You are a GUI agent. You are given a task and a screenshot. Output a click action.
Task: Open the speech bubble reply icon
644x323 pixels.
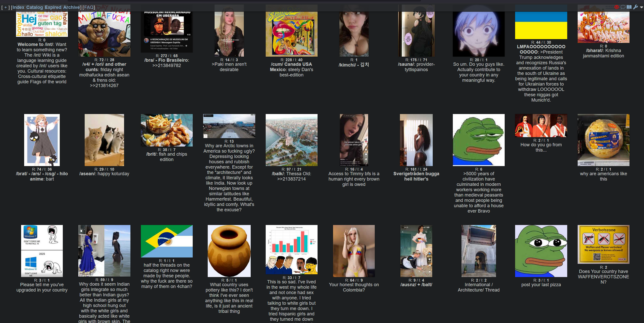pos(623,7)
